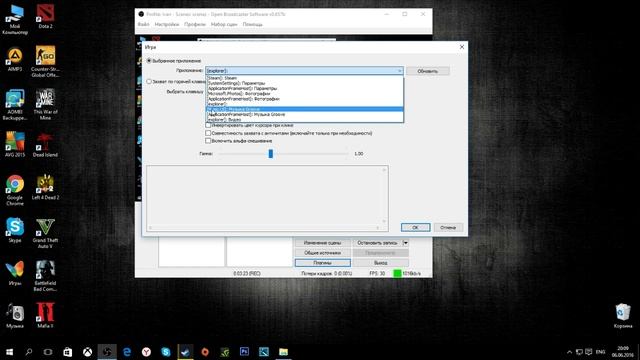Open Skype desktop icon
This screenshot has width=640, height=360.
point(15,231)
